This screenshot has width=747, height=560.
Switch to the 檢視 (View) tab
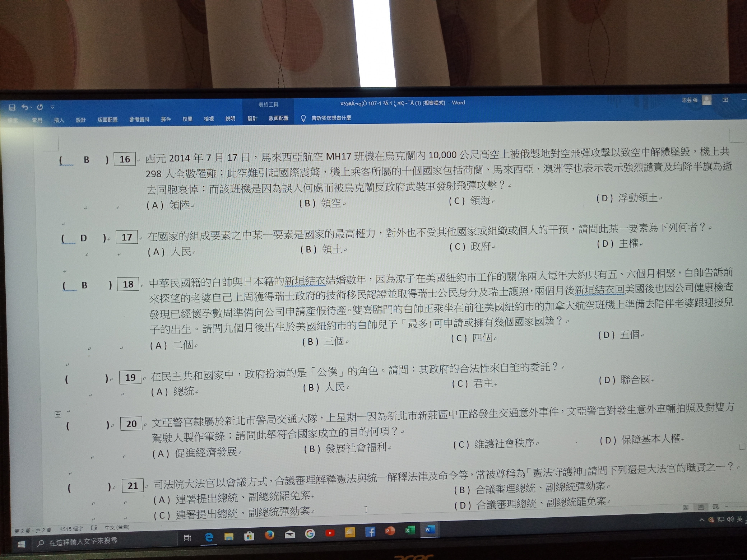209,118
